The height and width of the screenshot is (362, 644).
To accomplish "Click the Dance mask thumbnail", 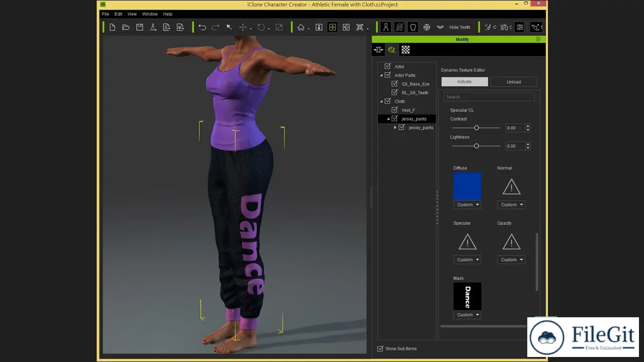I will (467, 296).
